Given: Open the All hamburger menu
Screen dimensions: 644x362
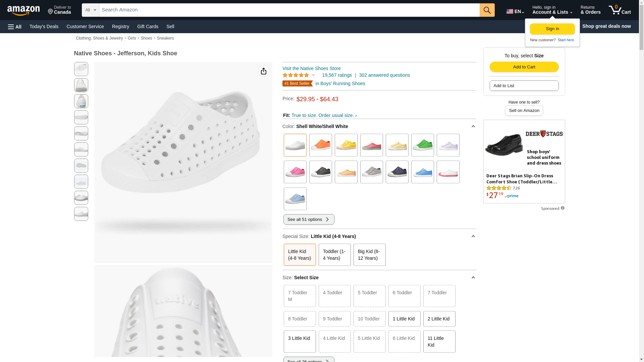Looking at the screenshot, I should click(x=15, y=26).
